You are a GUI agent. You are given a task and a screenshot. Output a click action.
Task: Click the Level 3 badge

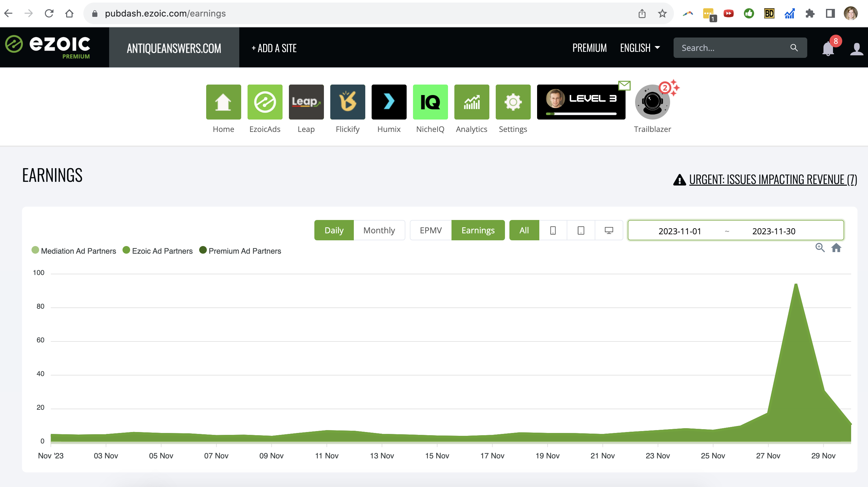coord(581,102)
